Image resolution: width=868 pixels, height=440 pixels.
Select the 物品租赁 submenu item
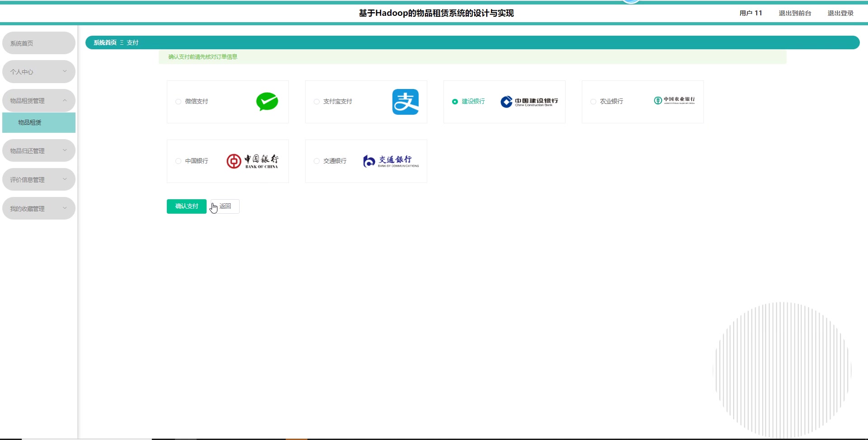[39, 122]
